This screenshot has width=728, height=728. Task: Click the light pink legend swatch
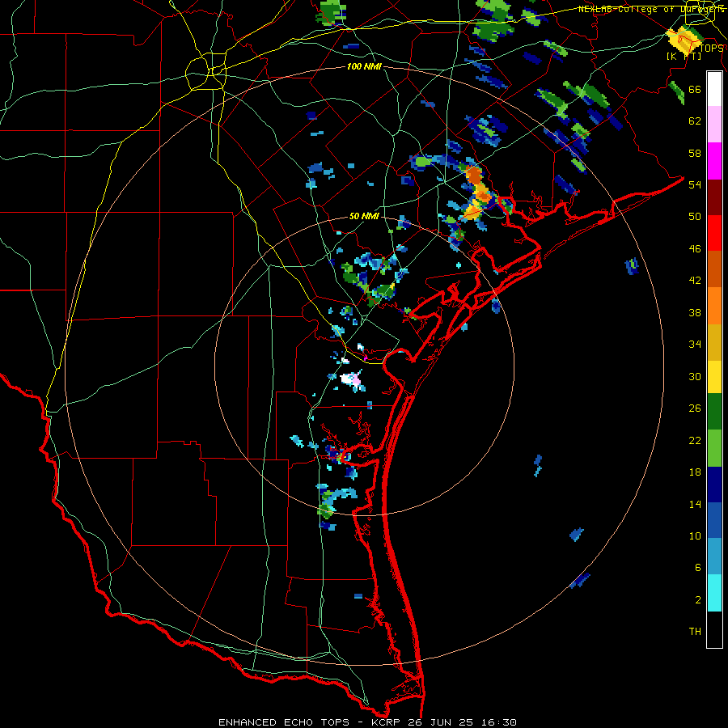[714, 125]
